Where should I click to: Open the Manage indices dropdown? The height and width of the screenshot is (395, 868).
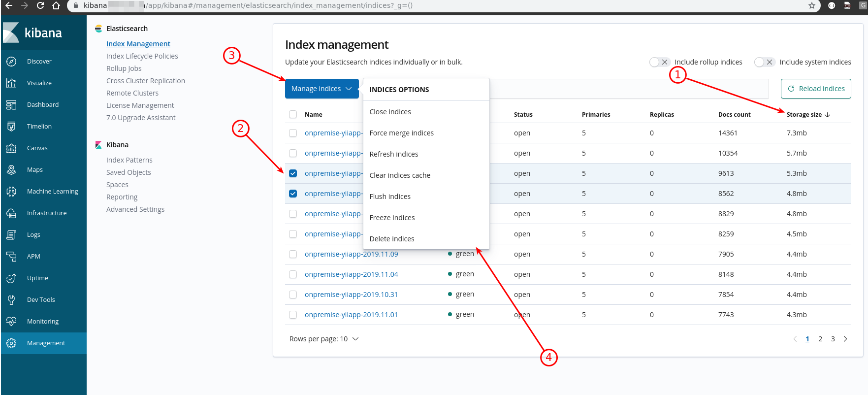[x=322, y=89]
